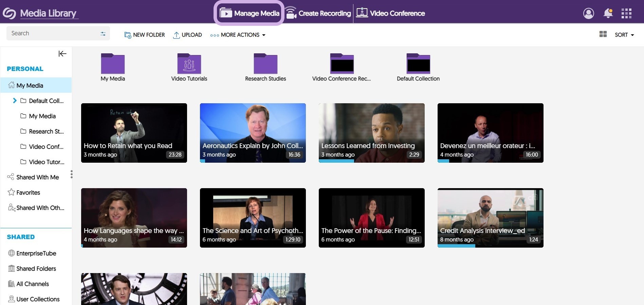Toggle the grid view layout
The image size is (644, 305).
(x=603, y=34)
